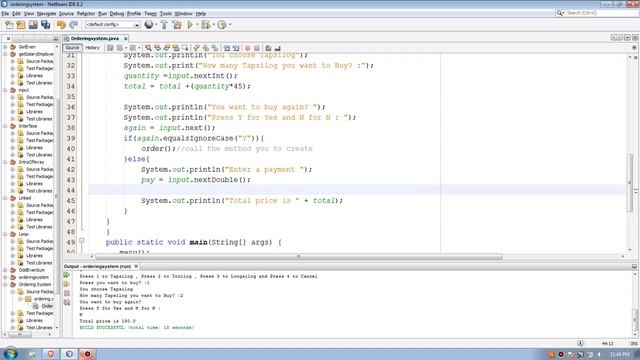The height and width of the screenshot is (360, 640).
Task: Click the Clean and Build icon
Action: pos(177,25)
